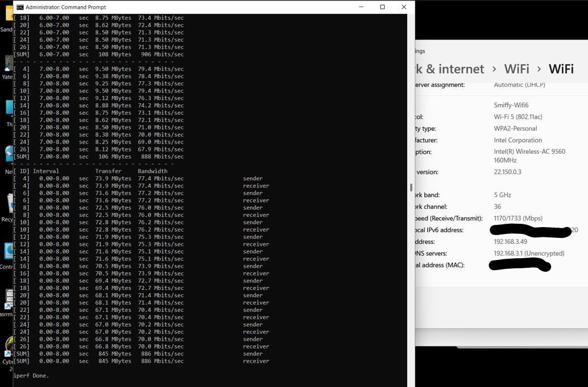Click the chevron after '& internet' breadcrumb
The width and height of the screenshot is (588, 387).
[x=494, y=69]
